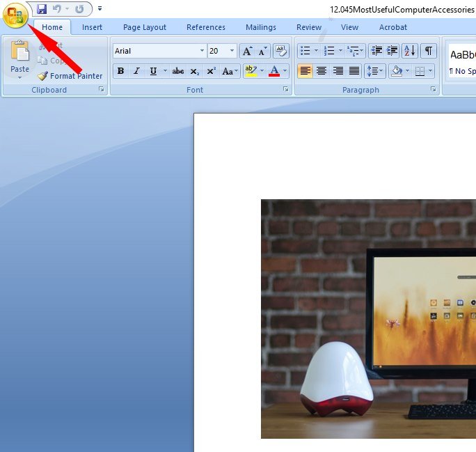This screenshot has width=476, height=452.
Task: Click the Sort A-Z icon
Action: (410, 51)
